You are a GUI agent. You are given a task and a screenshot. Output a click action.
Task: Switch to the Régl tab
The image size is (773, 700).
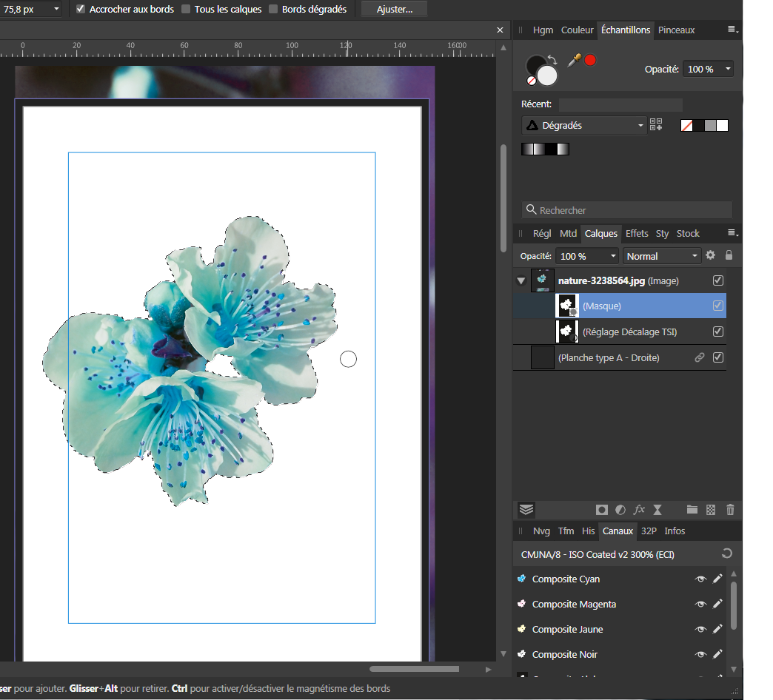click(542, 234)
